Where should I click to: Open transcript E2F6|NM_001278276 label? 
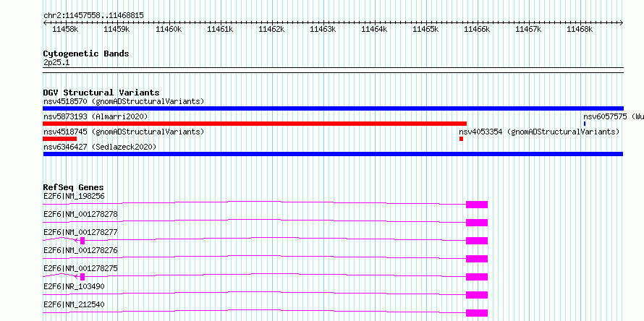click(x=80, y=250)
